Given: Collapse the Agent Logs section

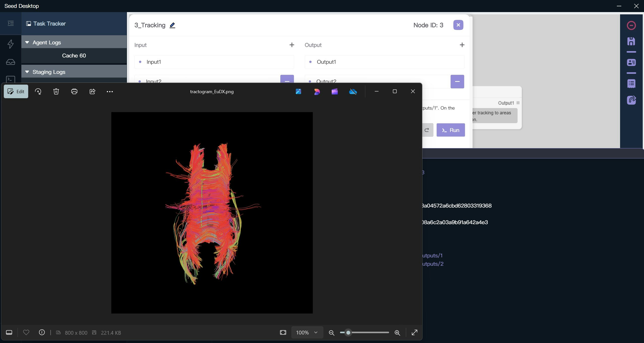Looking at the screenshot, I should click(x=27, y=42).
